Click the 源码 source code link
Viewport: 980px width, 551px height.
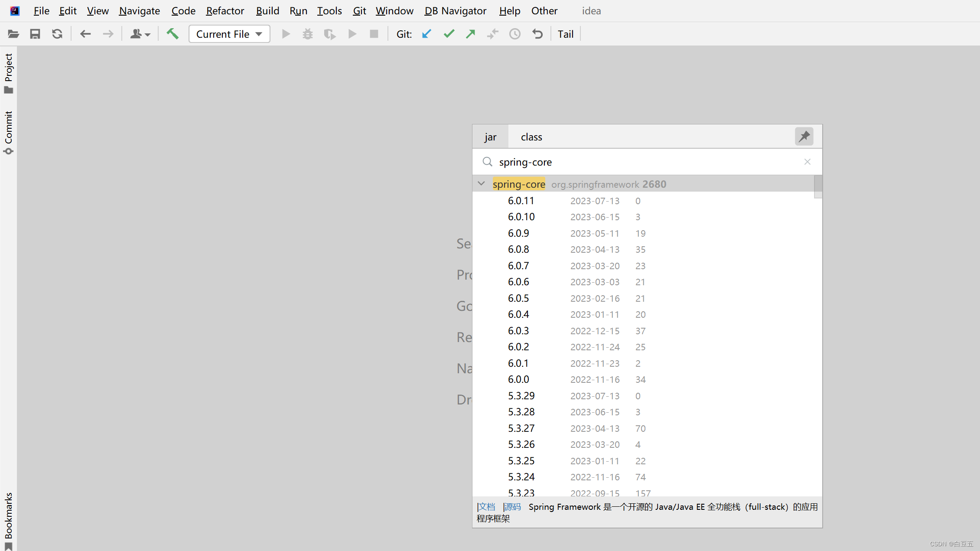(x=513, y=507)
